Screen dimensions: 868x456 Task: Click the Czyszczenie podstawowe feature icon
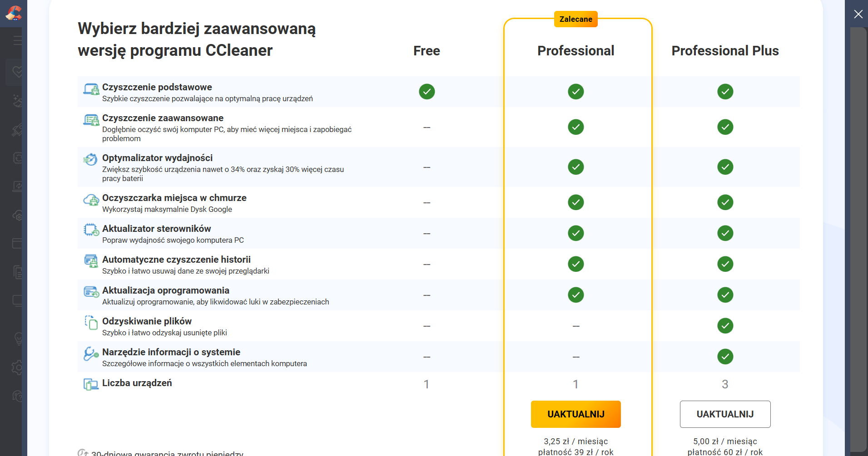[91, 89]
